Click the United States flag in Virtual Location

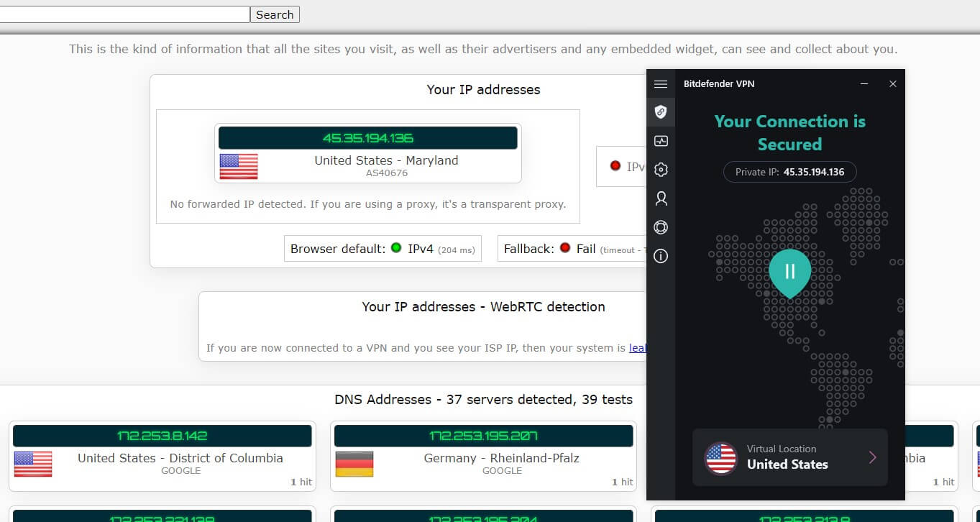pyautogui.click(x=720, y=458)
